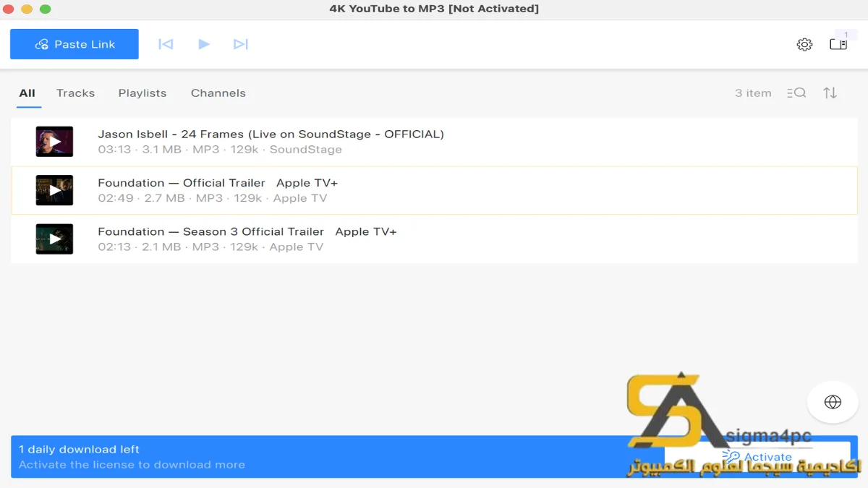Switch to the All tab
This screenshot has height=488, width=868.
pyautogui.click(x=27, y=93)
